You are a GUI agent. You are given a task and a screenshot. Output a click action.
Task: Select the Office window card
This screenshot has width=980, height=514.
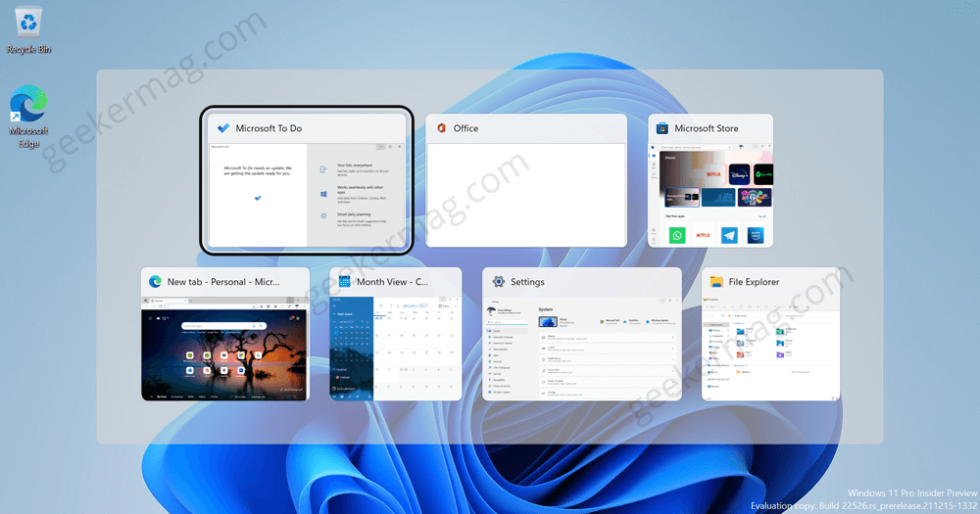[526, 180]
